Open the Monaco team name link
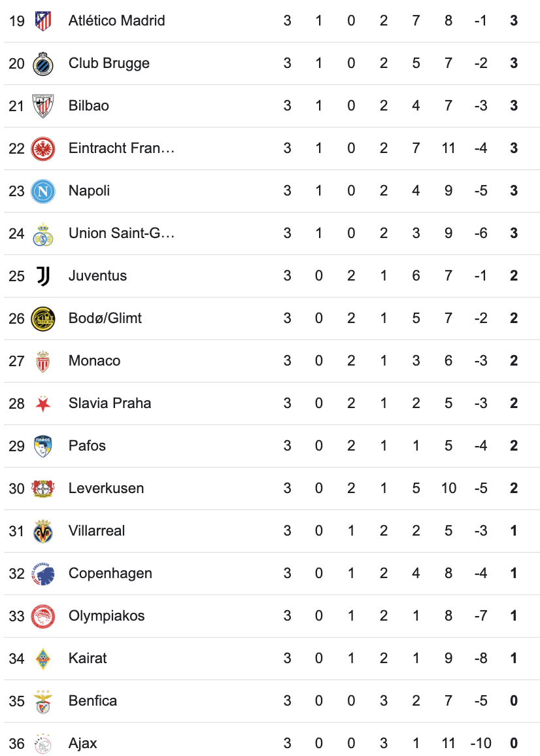This screenshot has width=540, height=756. pyautogui.click(x=94, y=361)
